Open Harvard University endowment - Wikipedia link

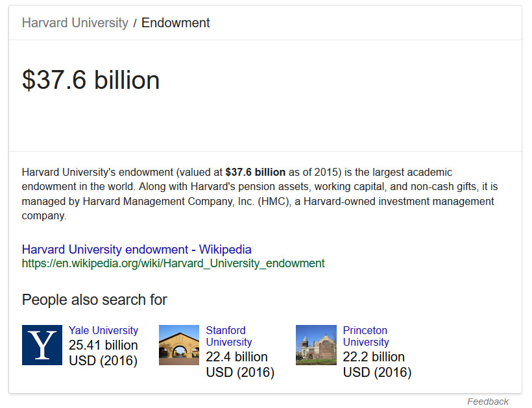(x=136, y=249)
